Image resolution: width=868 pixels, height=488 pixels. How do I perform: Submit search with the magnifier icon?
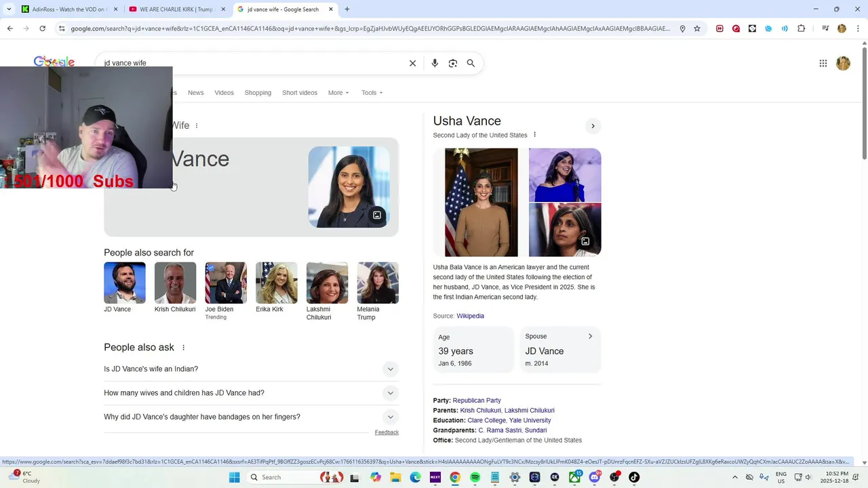point(471,63)
